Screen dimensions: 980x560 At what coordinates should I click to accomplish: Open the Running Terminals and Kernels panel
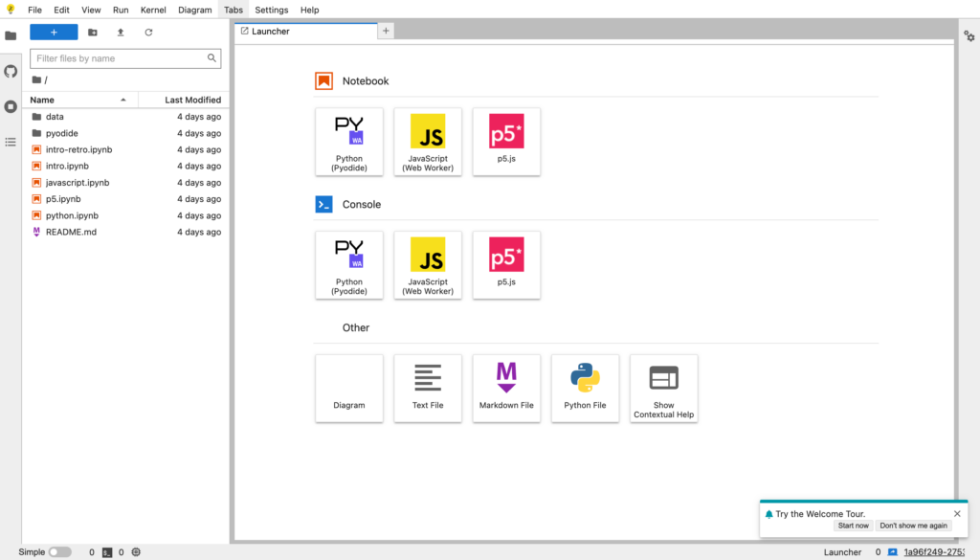pos(11,106)
